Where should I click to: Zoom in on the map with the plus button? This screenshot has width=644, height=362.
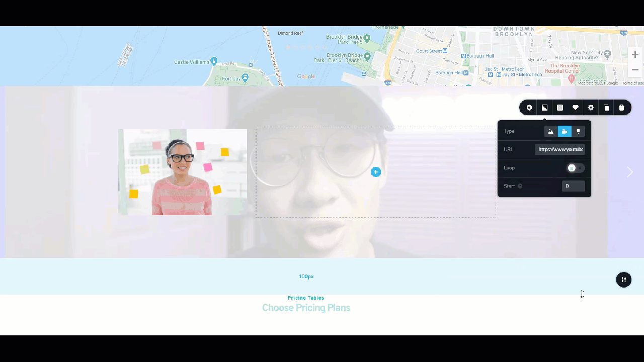634,54
